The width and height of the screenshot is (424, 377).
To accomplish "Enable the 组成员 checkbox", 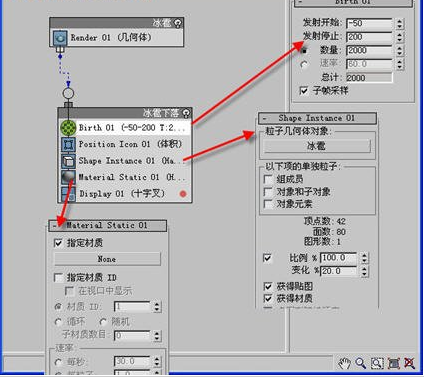I will coord(268,179).
